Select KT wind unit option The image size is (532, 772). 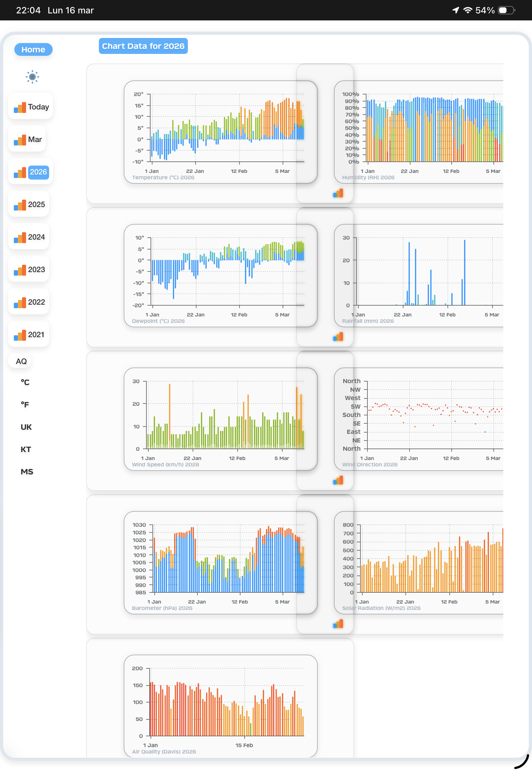[x=26, y=449]
